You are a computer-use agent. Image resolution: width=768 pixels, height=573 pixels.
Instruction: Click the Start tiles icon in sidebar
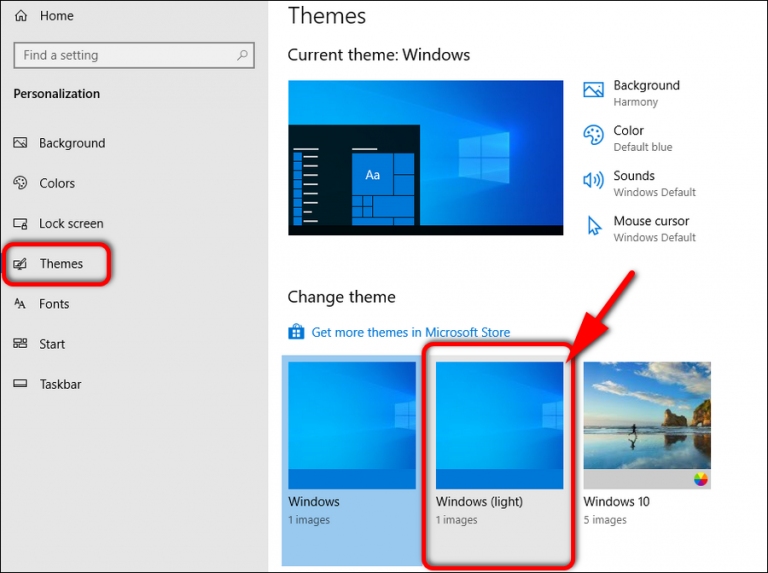(20, 343)
